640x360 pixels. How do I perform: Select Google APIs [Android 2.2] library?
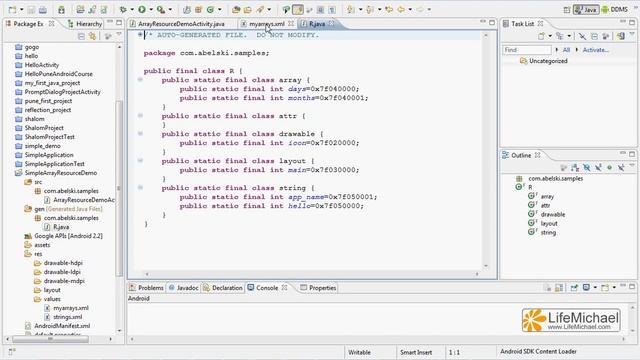point(68,236)
